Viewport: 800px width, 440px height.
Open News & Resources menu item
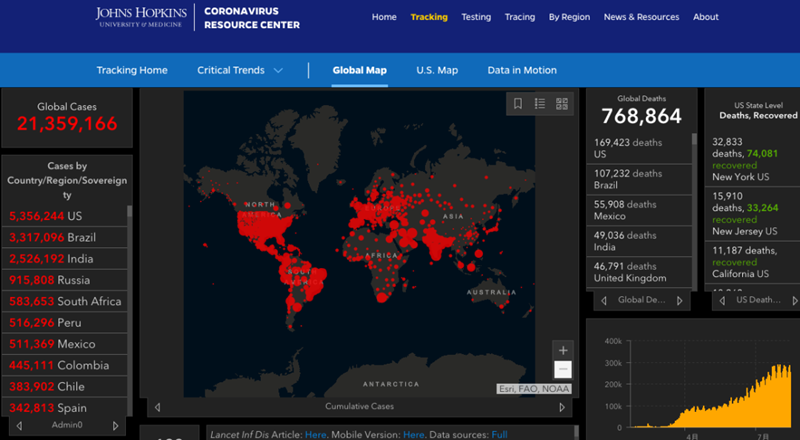(641, 17)
